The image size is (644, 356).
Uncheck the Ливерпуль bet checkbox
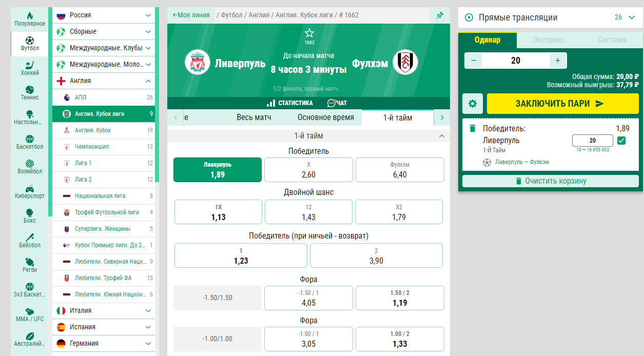click(x=621, y=141)
